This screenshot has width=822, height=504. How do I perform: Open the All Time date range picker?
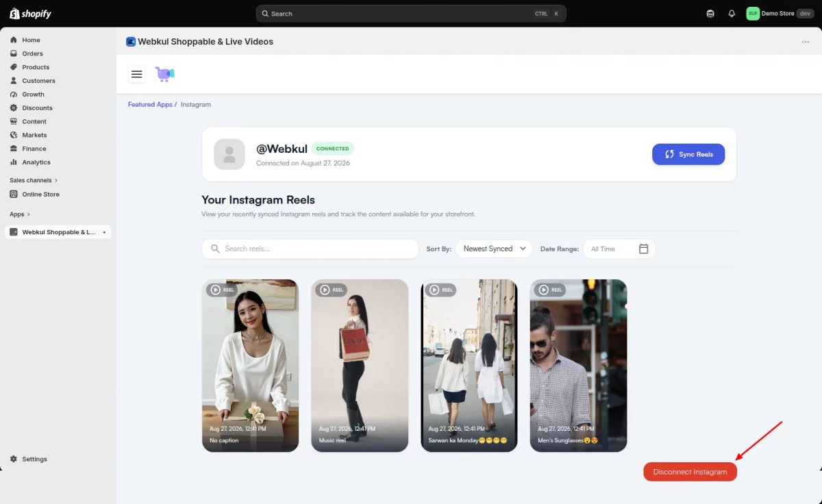coord(619,249)
